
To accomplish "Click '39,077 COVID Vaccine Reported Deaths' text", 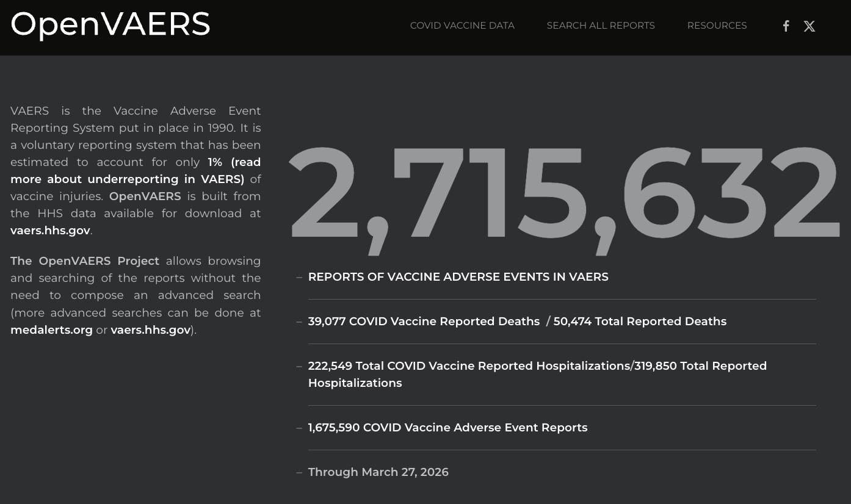I will pos(424,322).
